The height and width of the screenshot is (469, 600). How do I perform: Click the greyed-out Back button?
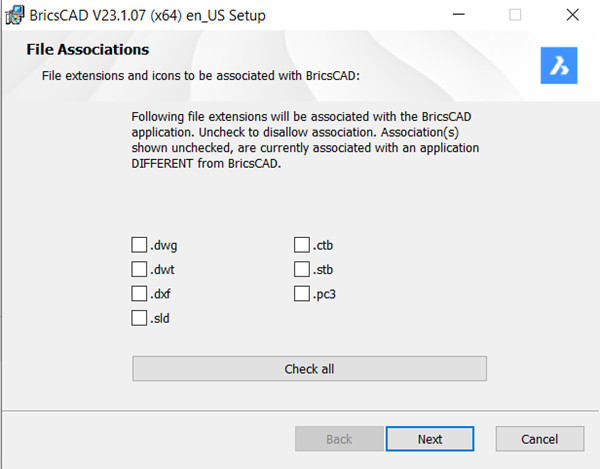[x=339, y=439]
